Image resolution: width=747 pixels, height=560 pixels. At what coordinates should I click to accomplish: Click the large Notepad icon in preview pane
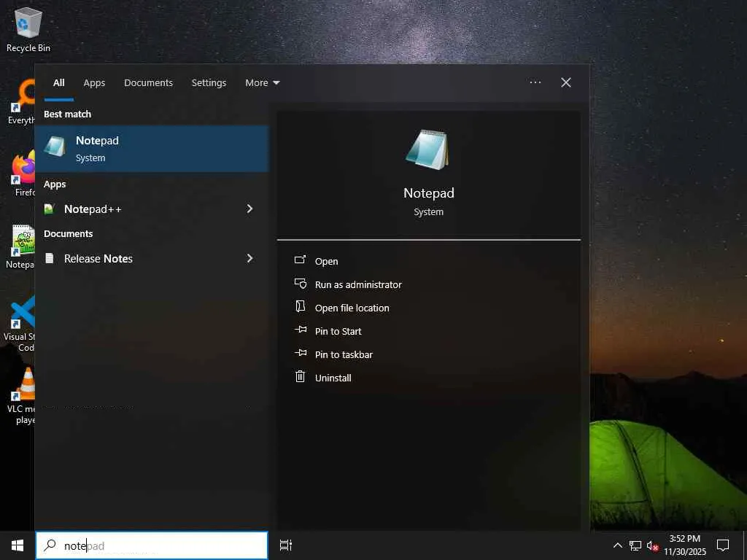point(427,150)
